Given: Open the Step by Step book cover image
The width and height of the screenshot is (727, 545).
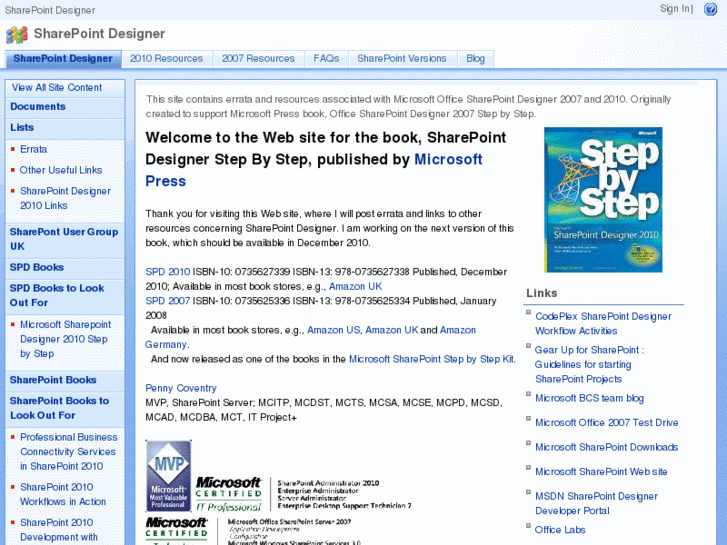Looking at the screenshot, I should 603,199.
